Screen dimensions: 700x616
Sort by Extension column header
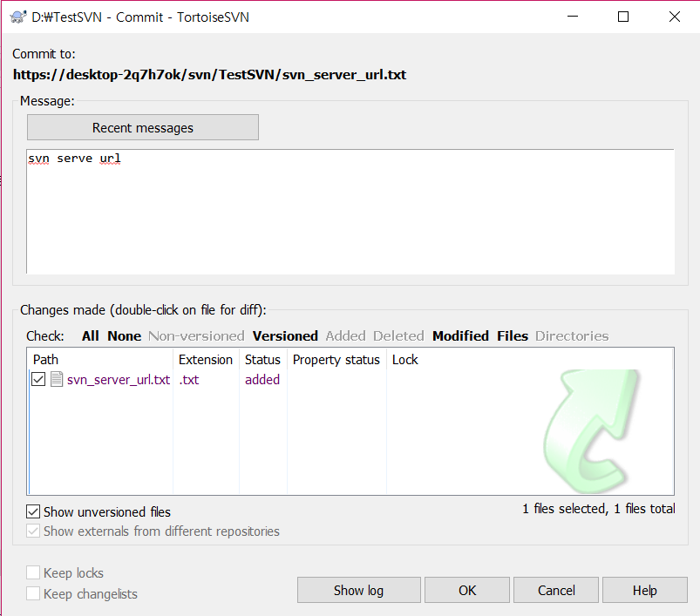point(206,360)
